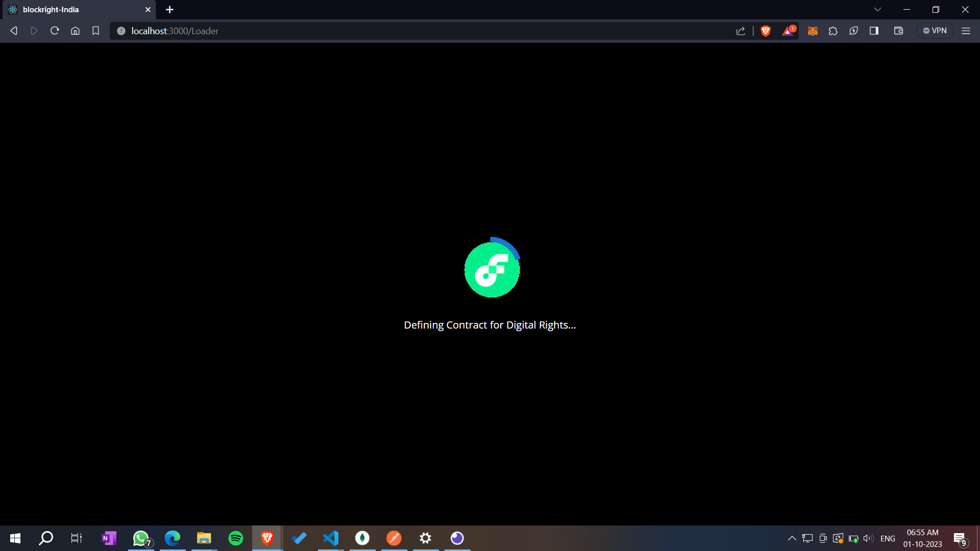
Task: Open Brave Rewards triangle icon
Action: point(788,31)
